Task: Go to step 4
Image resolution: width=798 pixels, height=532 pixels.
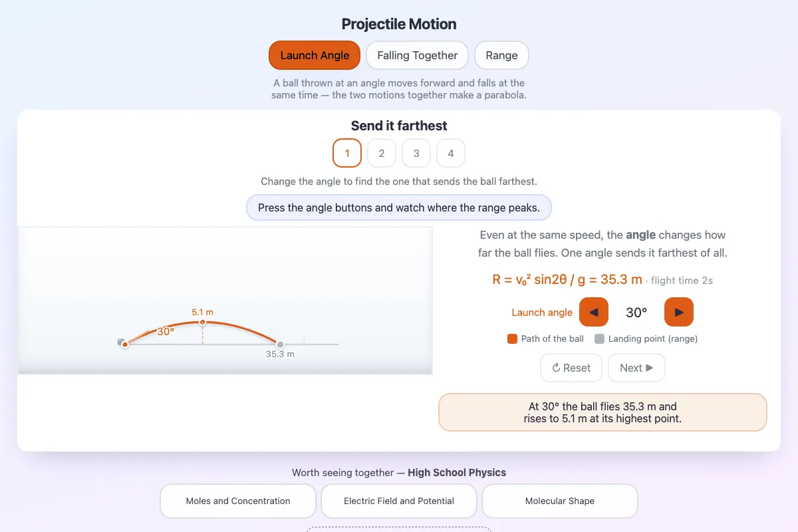Action: [x=451, y=153]
